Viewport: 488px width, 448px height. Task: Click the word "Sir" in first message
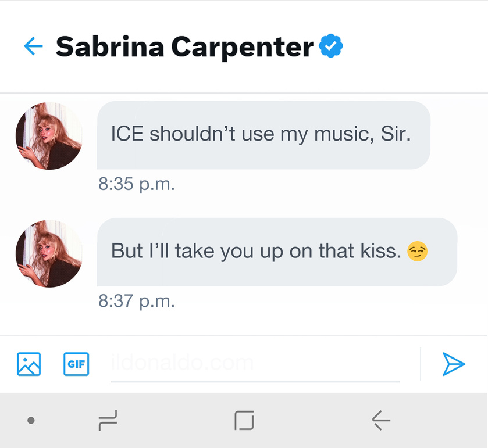click(x=396, y=135)
